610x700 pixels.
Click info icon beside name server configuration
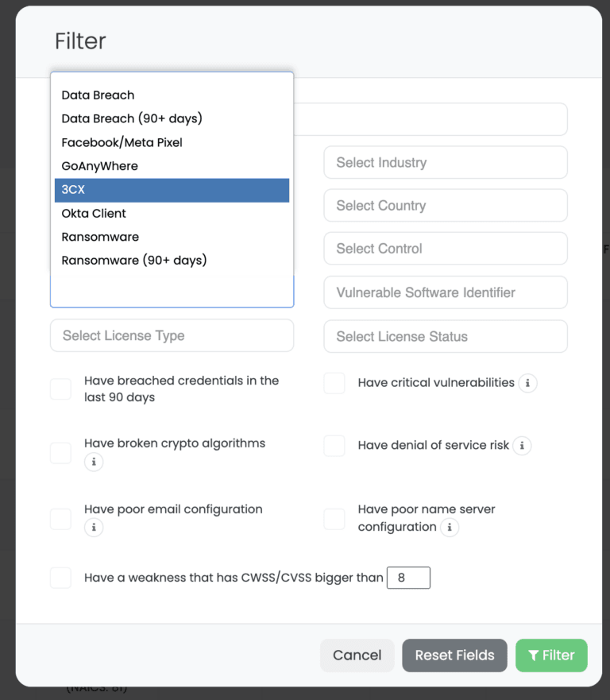[x=450, y=527]
